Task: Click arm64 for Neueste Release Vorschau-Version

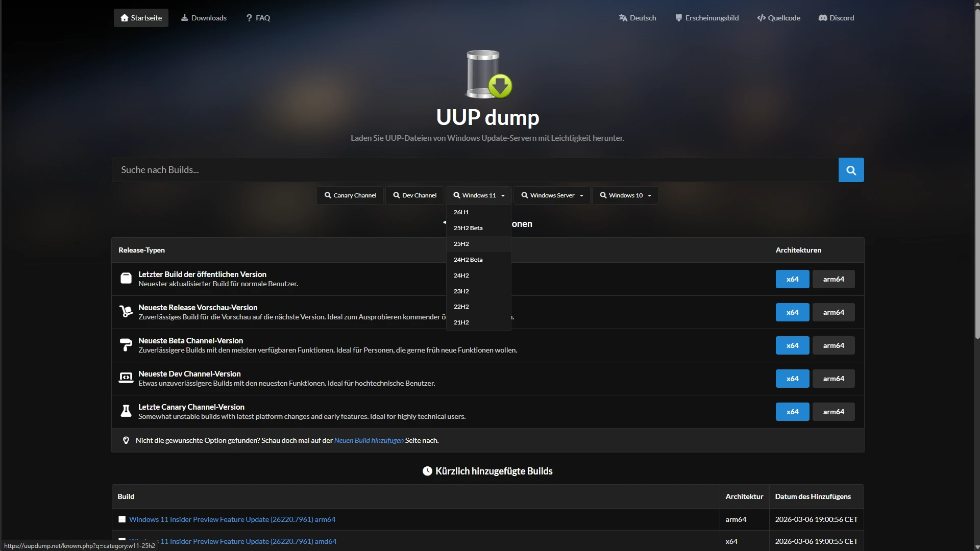Action: point(834,312)
